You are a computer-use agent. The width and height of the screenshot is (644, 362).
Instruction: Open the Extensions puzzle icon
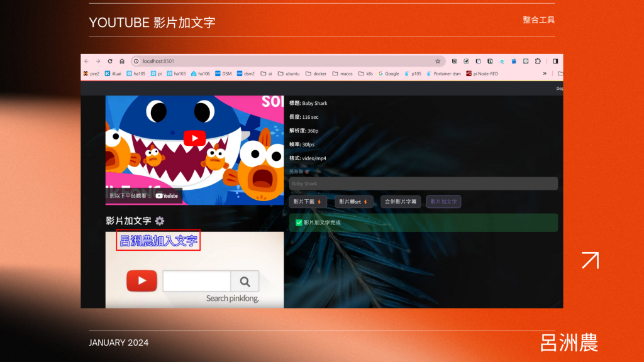(x=538, y=61)
